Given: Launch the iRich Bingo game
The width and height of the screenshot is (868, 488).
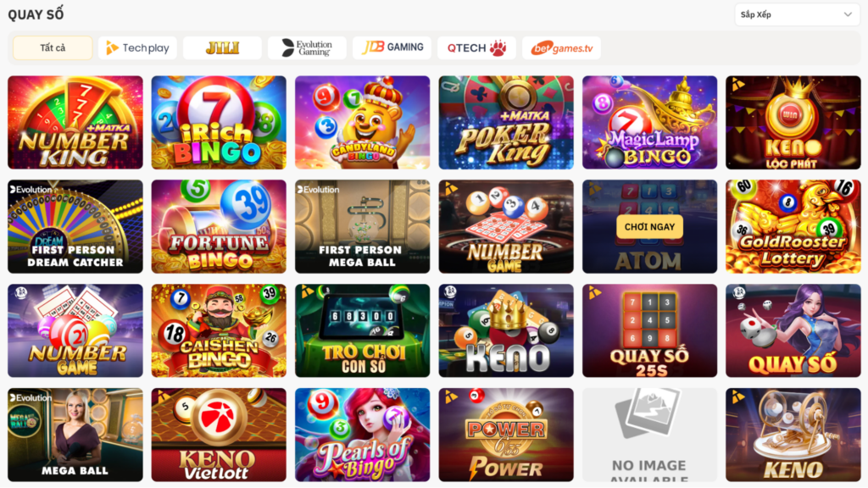Looking at the screenshot, I should 219,122.
